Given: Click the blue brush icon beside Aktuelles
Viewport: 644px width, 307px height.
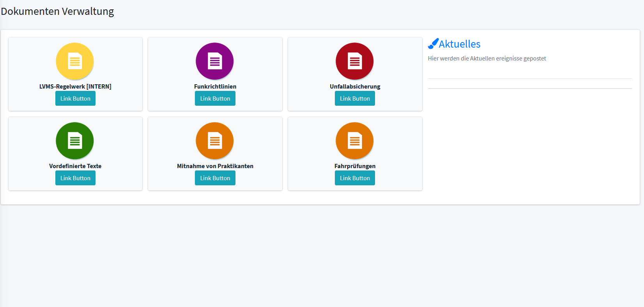Looking at the screenshot, I should click(433, 44).
